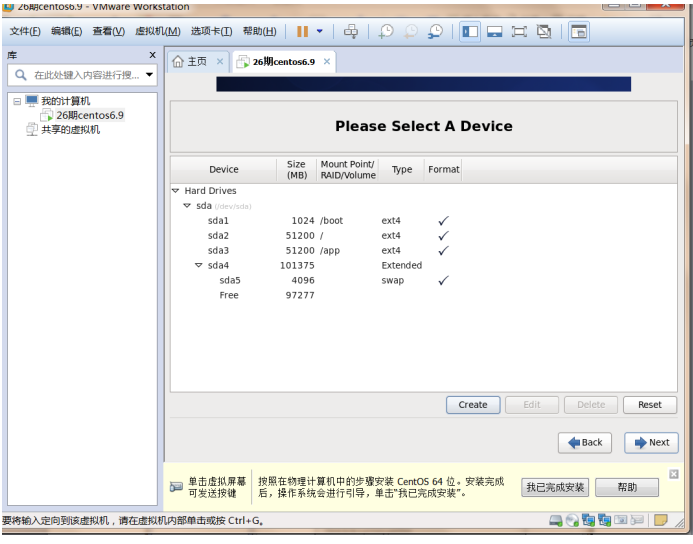Click the send Ctrl+Alt+Del icon
693x544 pixels.
click(351, 31)
